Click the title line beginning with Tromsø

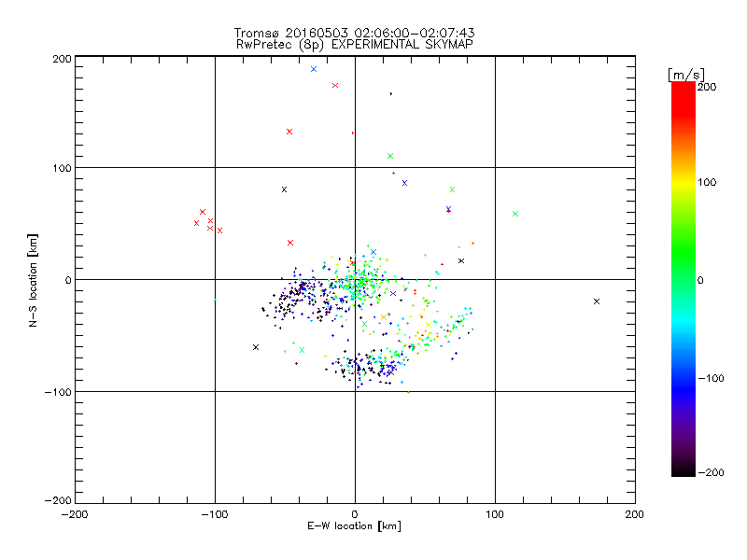point(354,33)
